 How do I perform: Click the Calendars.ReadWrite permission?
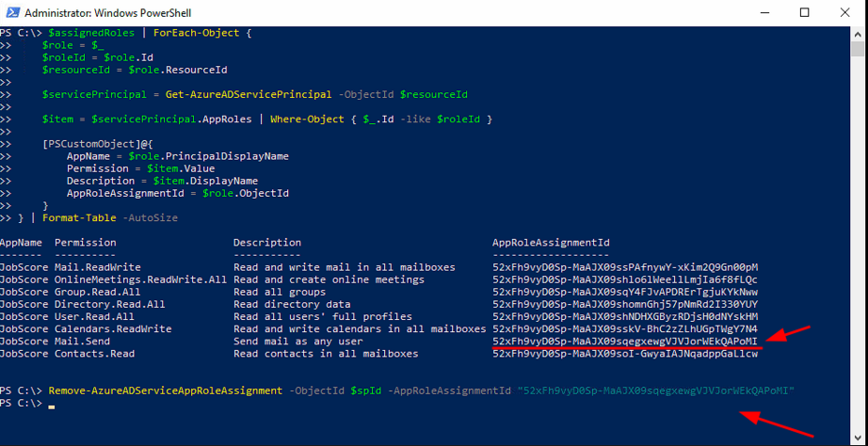pyautogui.click(x=113, y=328)
